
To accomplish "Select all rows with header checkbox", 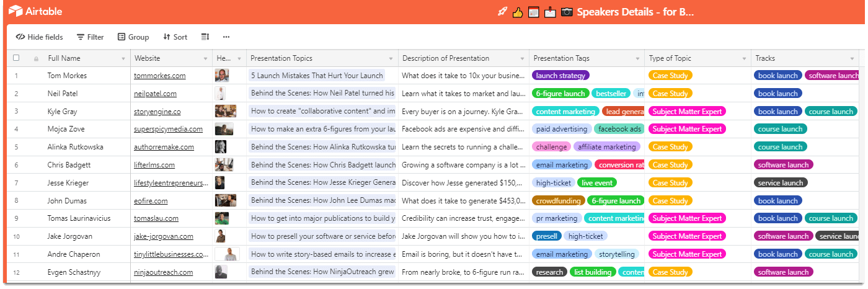I will coord(16,58).
